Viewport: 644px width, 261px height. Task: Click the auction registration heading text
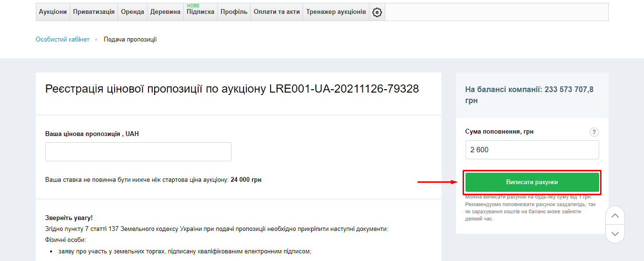[232, 89]
